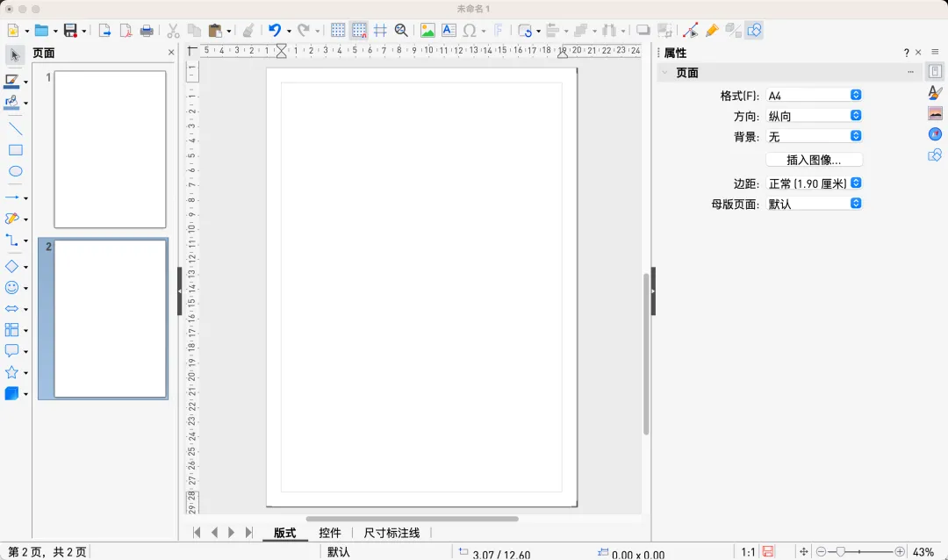
Task: Open Curves and Polygons dropdown arrow
Action: click(x=25, y=219)
